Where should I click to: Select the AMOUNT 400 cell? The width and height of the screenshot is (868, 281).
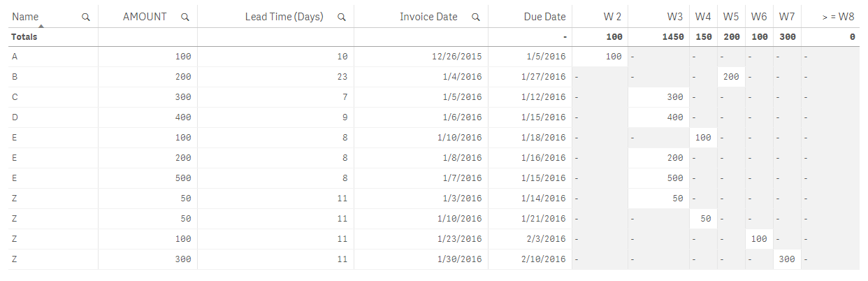click(x=182, y=117)
